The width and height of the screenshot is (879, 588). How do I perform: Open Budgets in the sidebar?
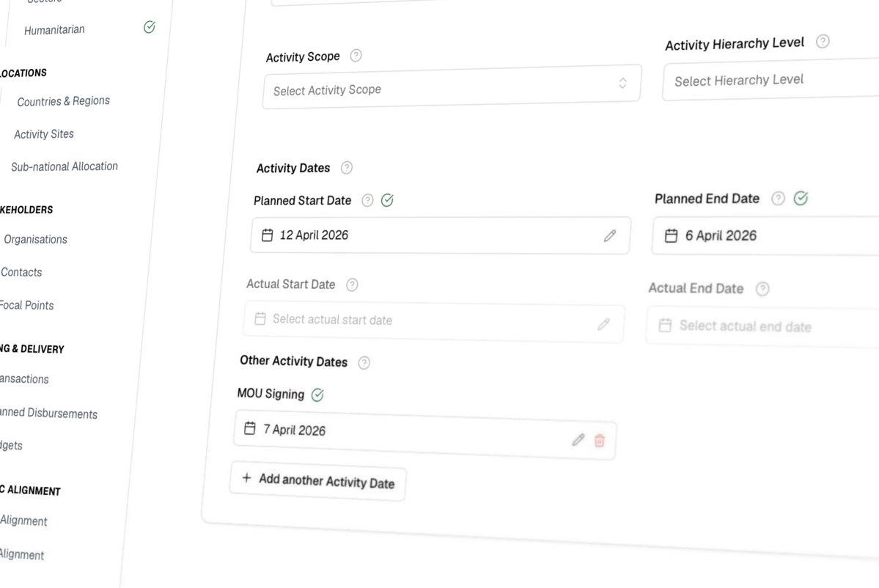point(11,446)
